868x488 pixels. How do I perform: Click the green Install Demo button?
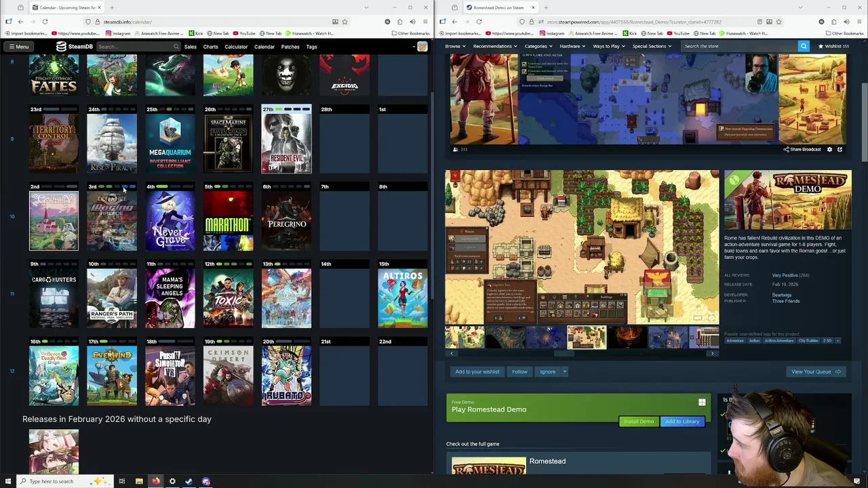639,422
